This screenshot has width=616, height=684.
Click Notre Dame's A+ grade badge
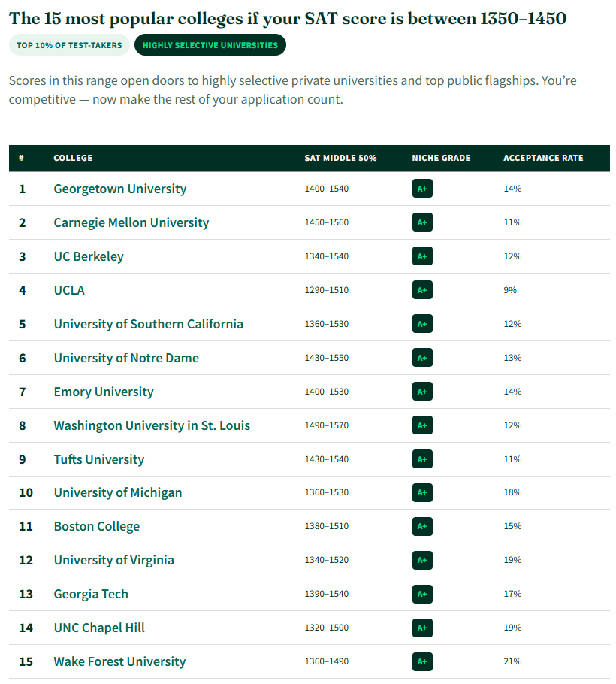tap(422, 358)
